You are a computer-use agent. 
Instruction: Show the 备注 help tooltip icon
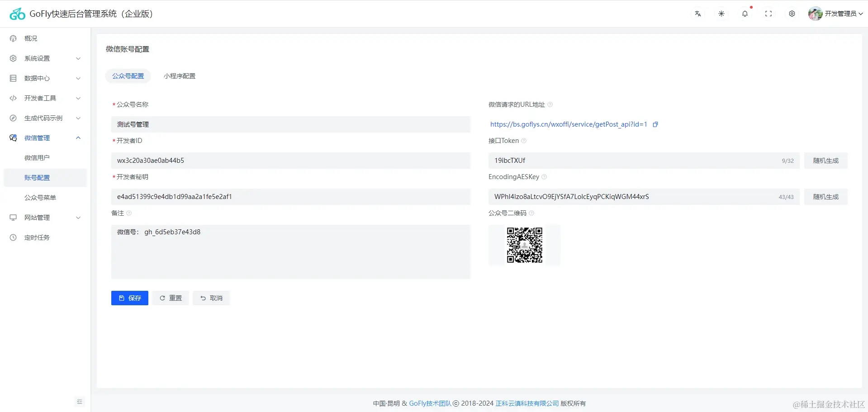(x=129, y=213)
